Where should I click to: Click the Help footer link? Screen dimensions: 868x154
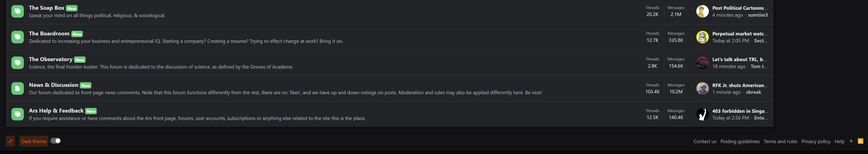tap(839, 141)
